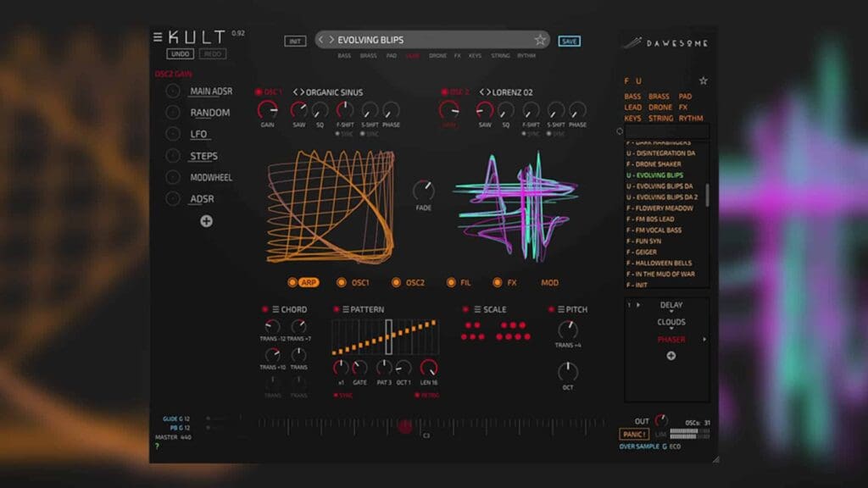Select previous OSC 1 waveform before ORGANIC SINUS

click(x=295, y=91)
